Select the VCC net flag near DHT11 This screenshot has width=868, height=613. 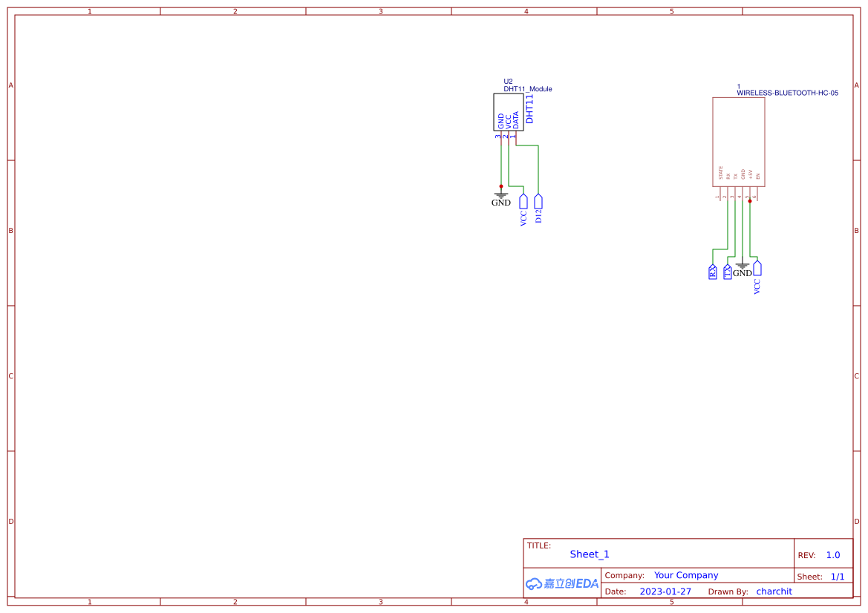(523, 202)
